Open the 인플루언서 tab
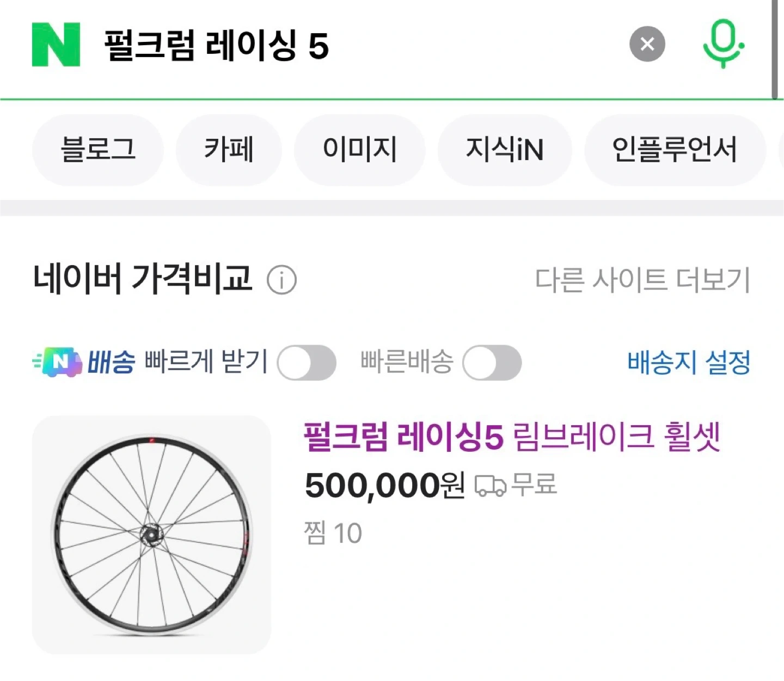This screenshot has height=681, width=784. coord(675,150)
